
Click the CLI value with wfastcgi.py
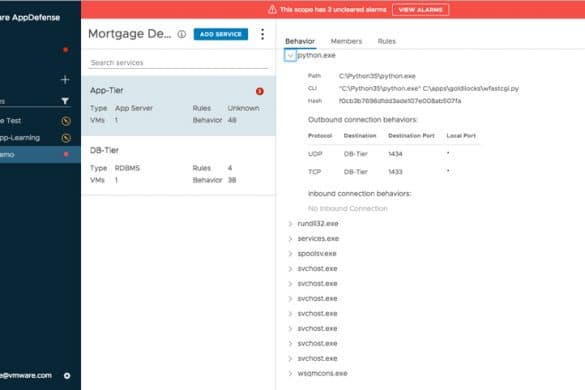click(429, 88)
